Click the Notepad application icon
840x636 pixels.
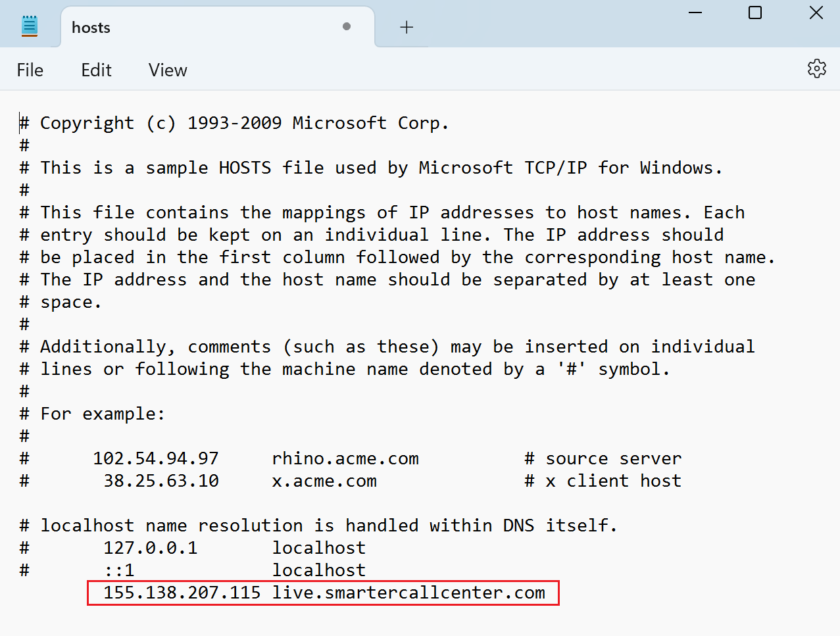pos(29,26)
